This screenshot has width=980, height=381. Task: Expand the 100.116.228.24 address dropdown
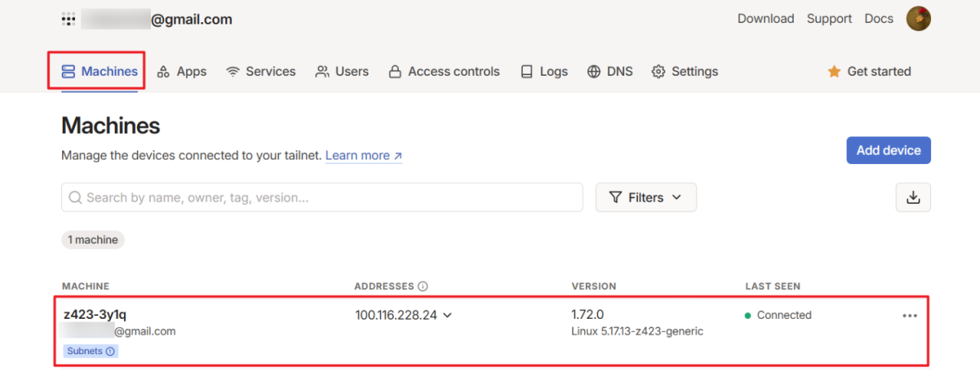coord(448,315)
